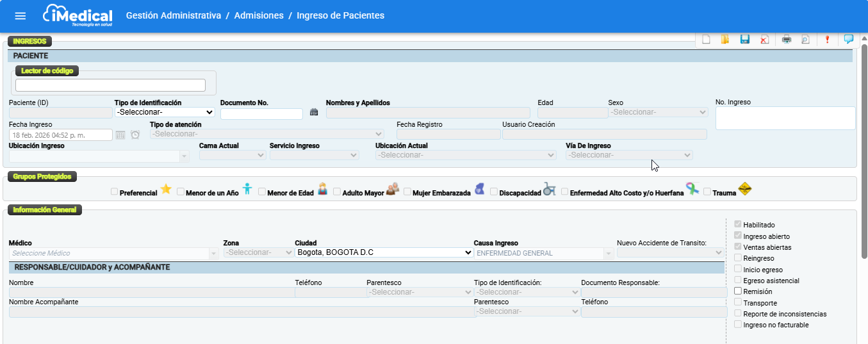
Task: Open the blue chat bubble icon
Action: coord(849,39)
